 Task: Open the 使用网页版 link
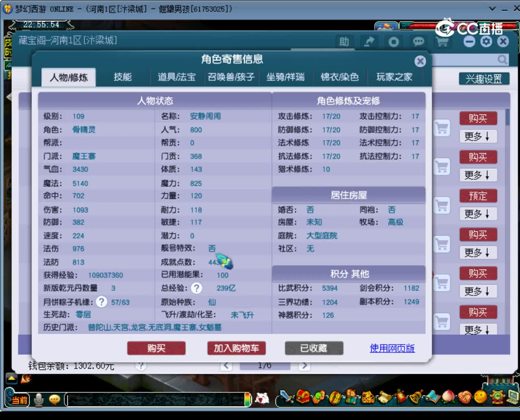point(392,348)
